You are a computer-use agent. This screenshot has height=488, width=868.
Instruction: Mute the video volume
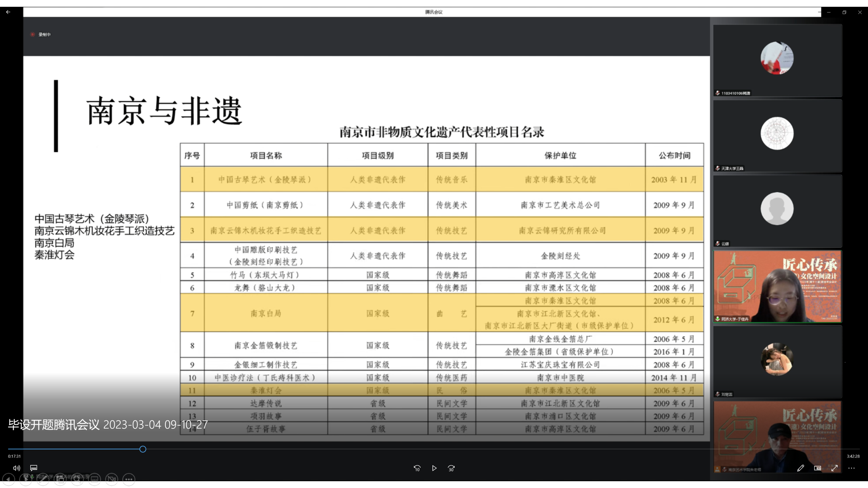(x=17, y=468)
